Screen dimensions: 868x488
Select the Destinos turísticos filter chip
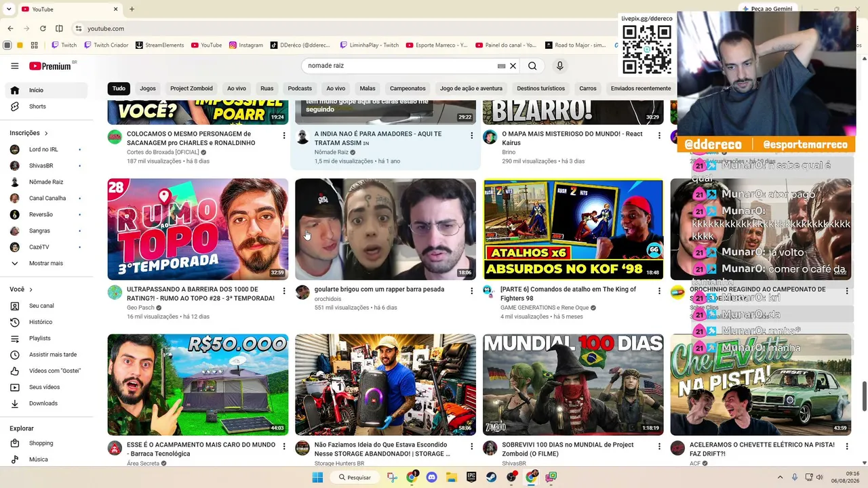[540, 88]
